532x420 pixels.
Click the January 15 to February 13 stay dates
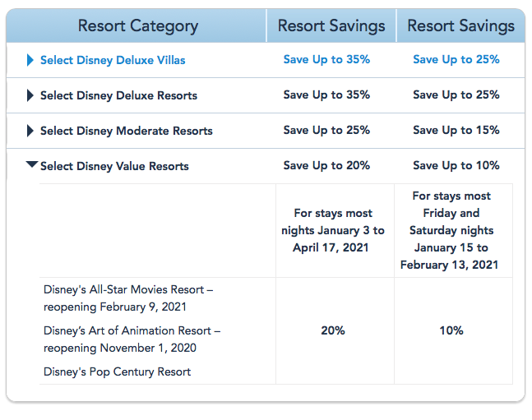click(451, 230)
